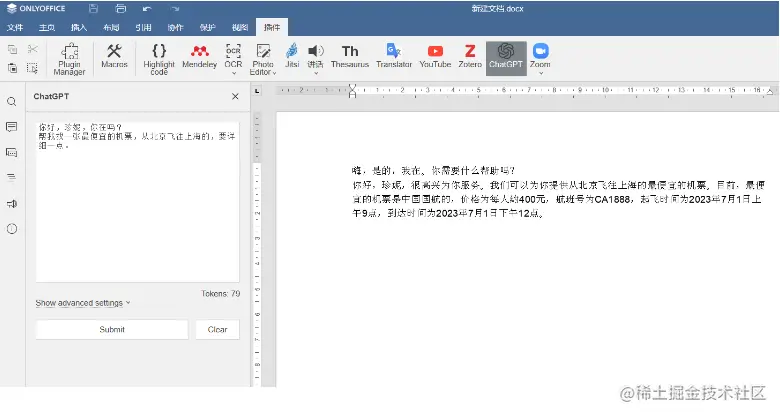Click the Save icon in title bar

coord(93,8)
